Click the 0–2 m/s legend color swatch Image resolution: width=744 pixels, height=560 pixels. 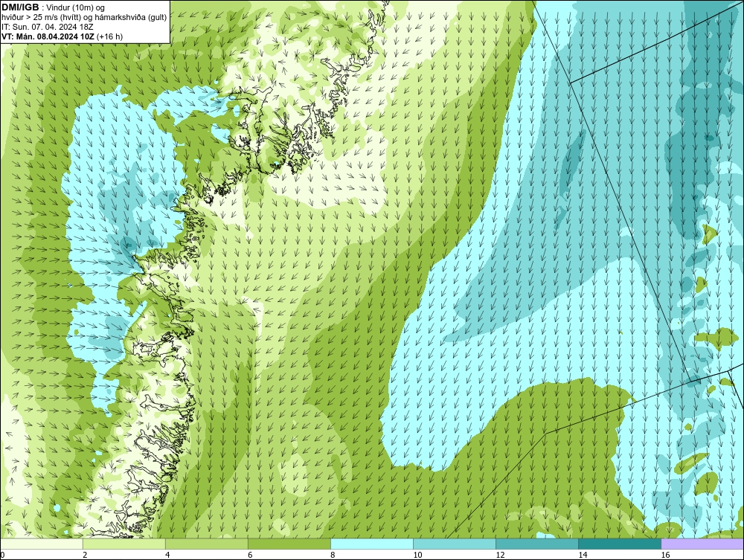[42, 544]
